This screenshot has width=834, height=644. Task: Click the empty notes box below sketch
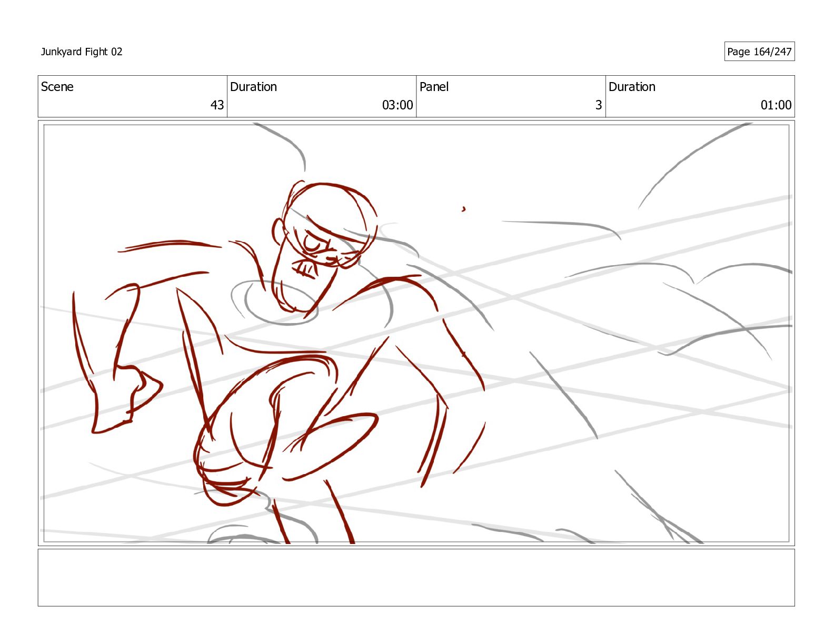tap(416, 578)
